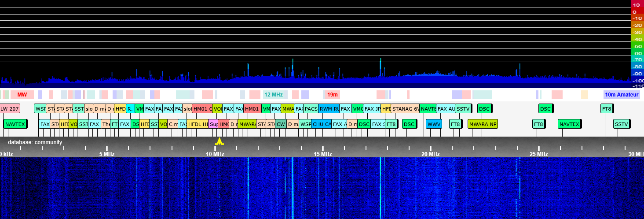Click the HFDL HI label

coord(198,124)
